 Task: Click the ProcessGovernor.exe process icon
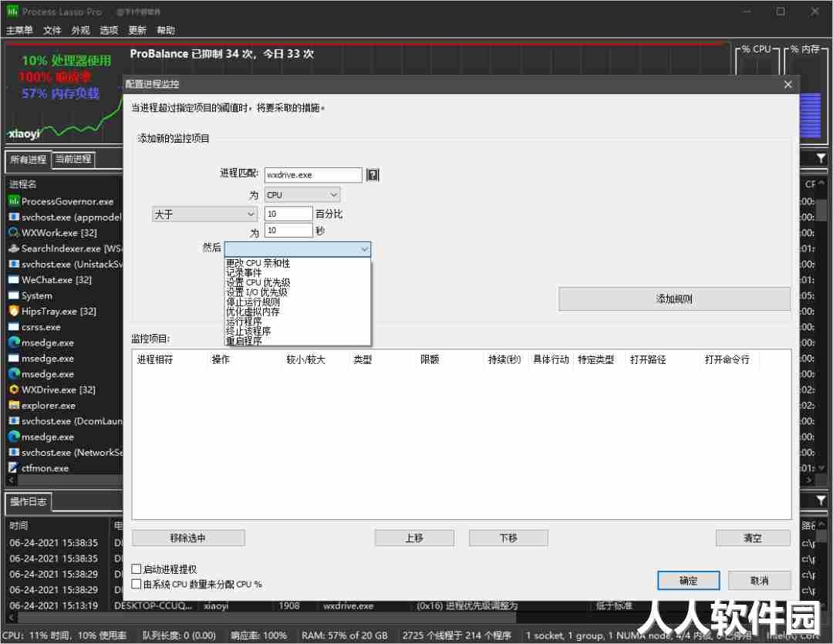(x=14, y=201)
